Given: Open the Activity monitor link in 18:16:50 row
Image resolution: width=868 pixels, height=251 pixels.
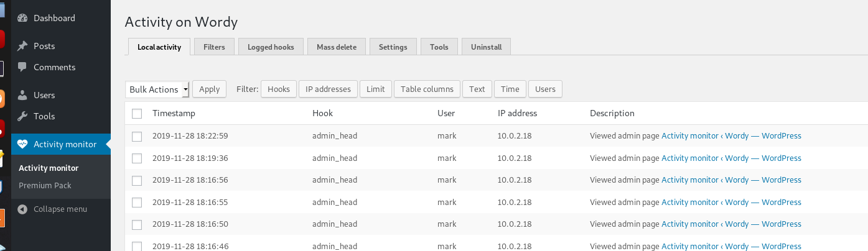Looking at the screenshot, I should click(731, 224).
